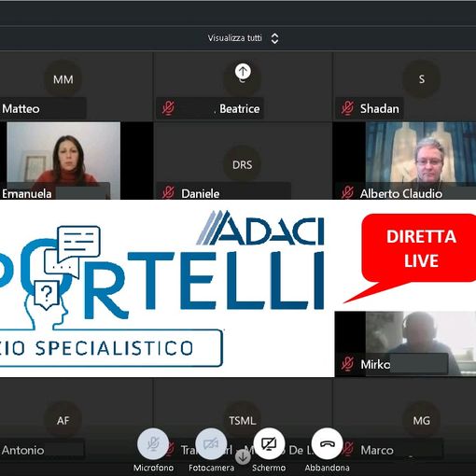Click the DRS avatar for Daniele
The height and width of the screenshot is (476, 476).
coord(243,164)
